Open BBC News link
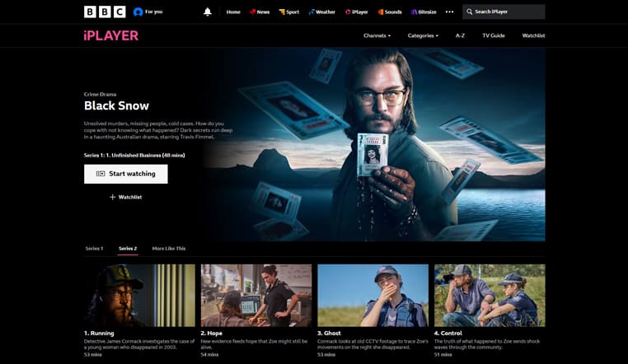Screen dimensions: 628x364 [x=260, y=12]
